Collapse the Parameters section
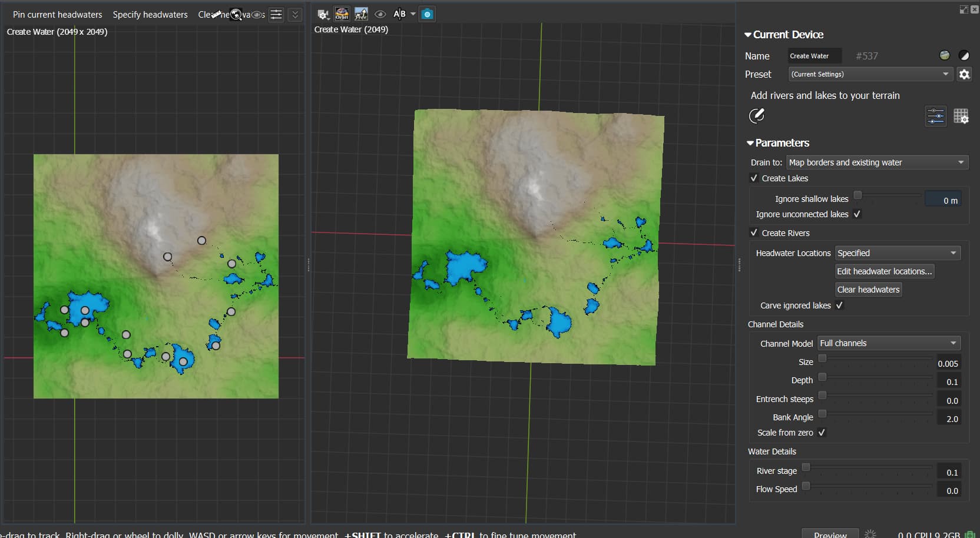The height and width of the screenshot is (538, 980). pyautogui.click(x=750, y=143)
